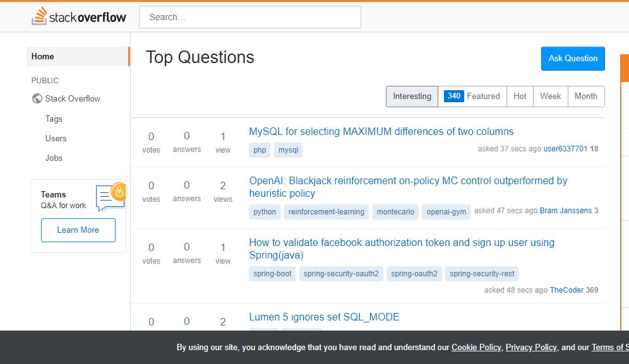The width and height of the screenshot is (629, 364).
Task: Click the php tag
Action: [260, 150]
